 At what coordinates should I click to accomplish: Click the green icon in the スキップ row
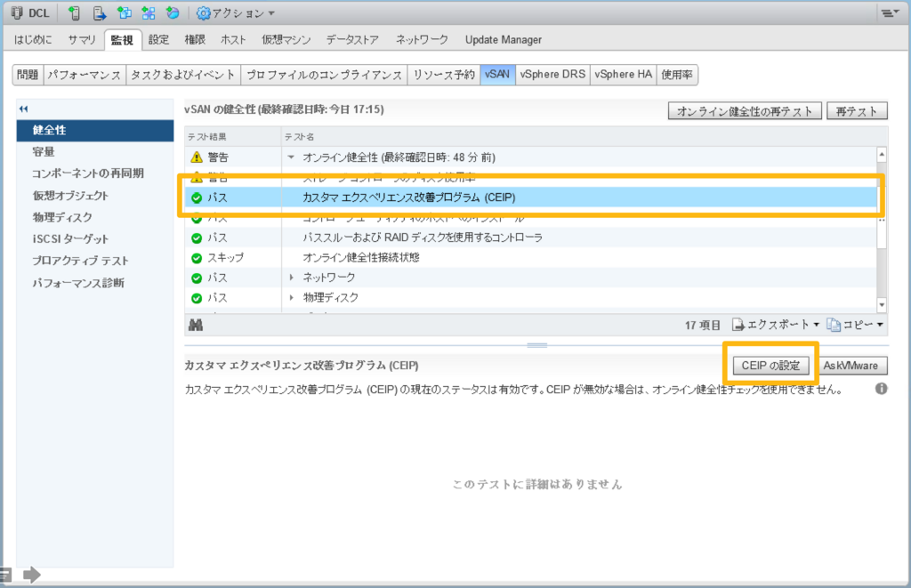pos(197,258)
